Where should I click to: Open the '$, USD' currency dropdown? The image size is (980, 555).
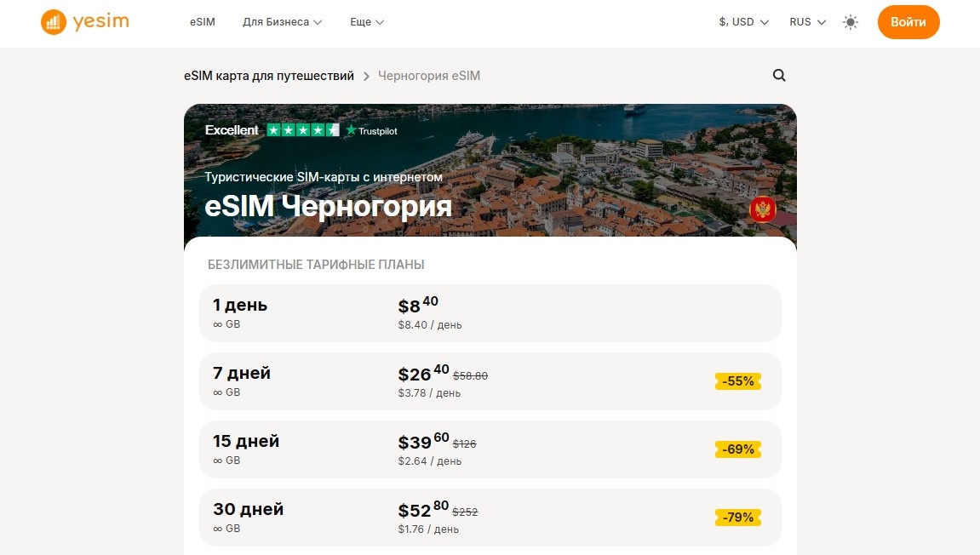[742, 22]
